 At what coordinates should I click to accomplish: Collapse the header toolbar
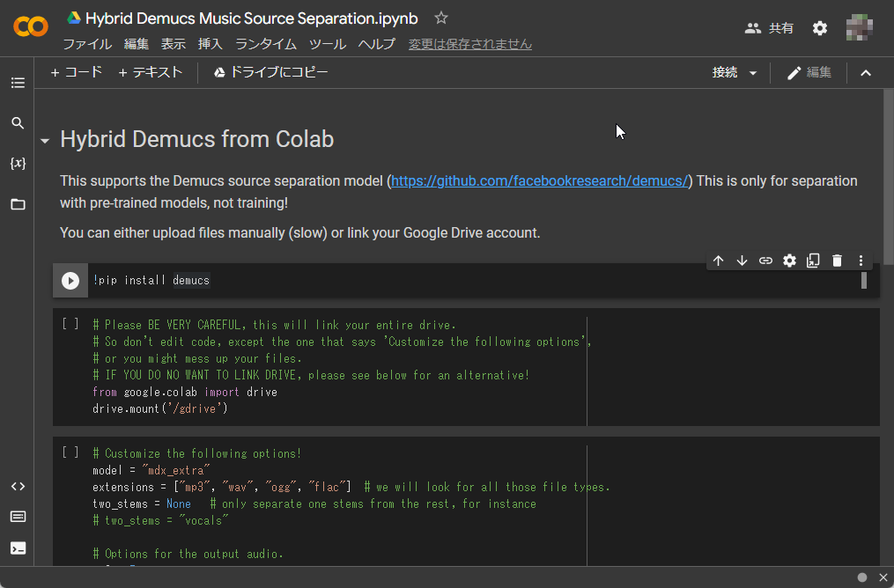(866, 73)
